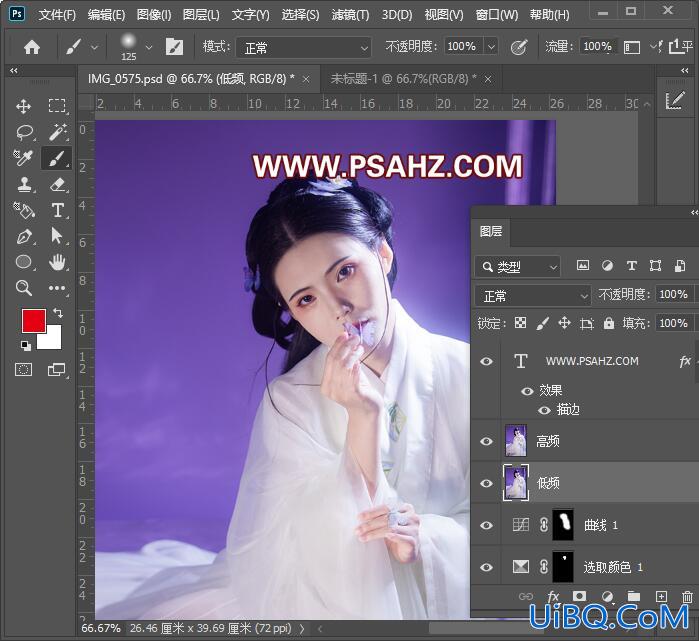Filter layers by shape layers
This screenshot has width=699, height=641.
click(x=655, y=266)
